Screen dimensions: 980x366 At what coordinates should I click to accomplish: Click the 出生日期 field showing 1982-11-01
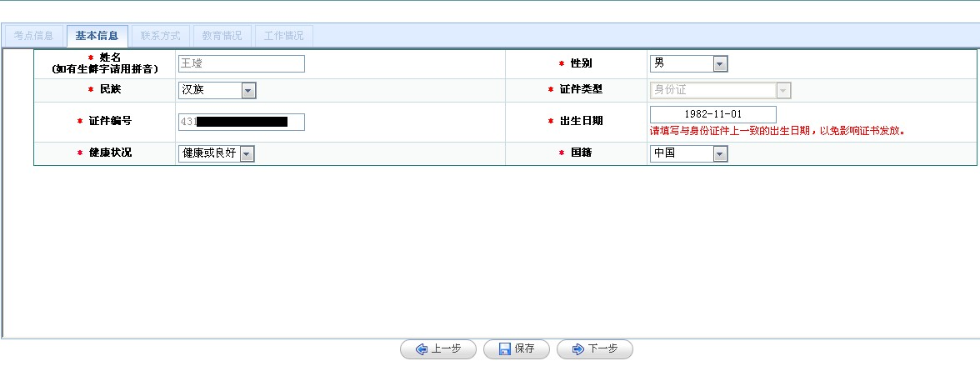point(712,114)
